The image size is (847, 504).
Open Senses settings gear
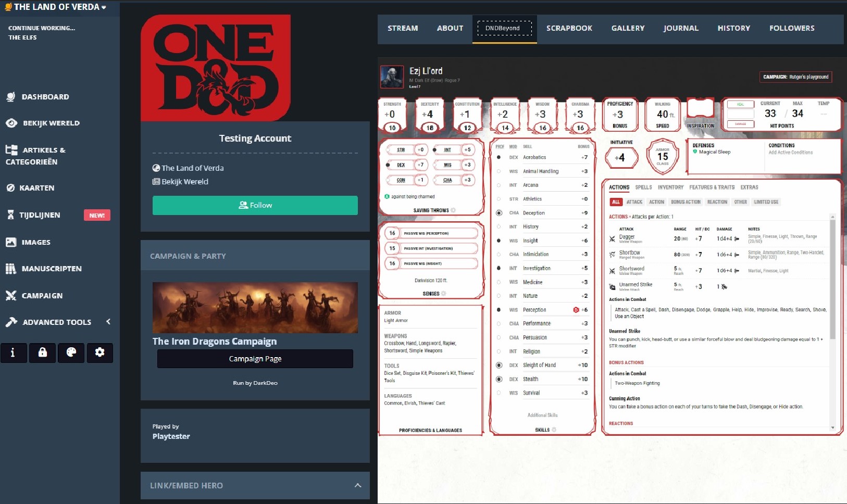tap(443, 294)
